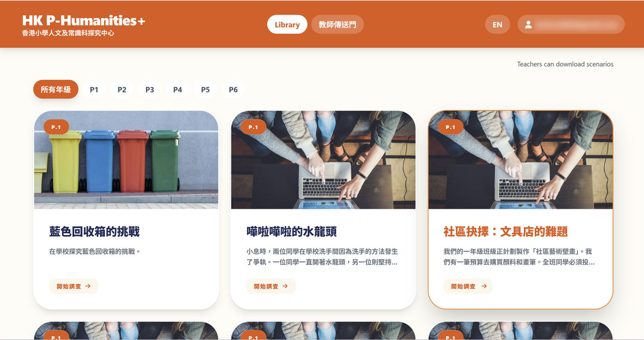
Task: Open the 嘩啦嘩啦的水龍頭 card laptop image
Action: coord(323,160)
